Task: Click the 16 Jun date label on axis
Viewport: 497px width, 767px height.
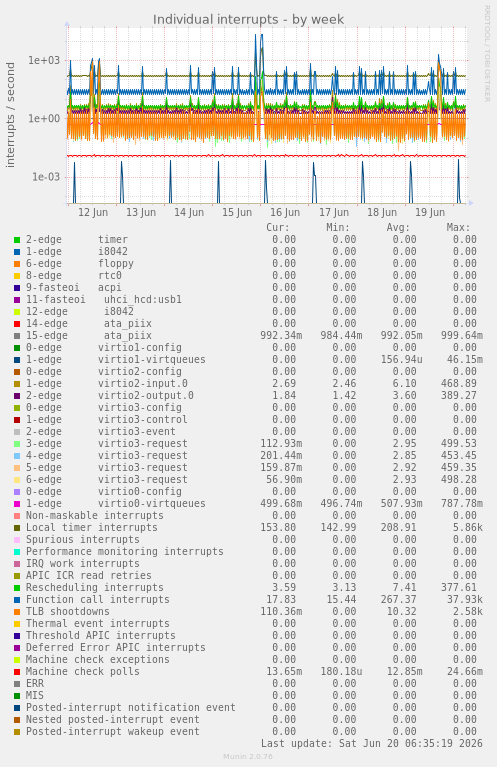Action: [x=285, y=212]
